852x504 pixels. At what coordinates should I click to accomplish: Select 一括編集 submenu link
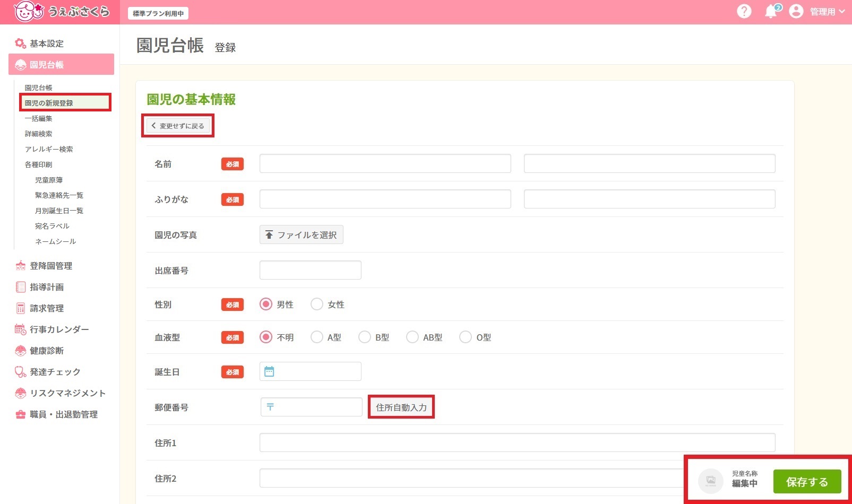pyautogui.click(x=38, y=118)
